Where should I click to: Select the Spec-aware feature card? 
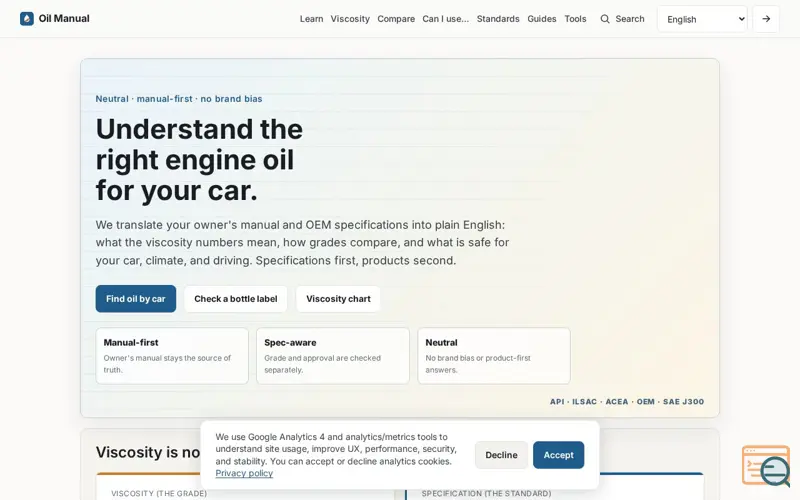coord(333,356)
